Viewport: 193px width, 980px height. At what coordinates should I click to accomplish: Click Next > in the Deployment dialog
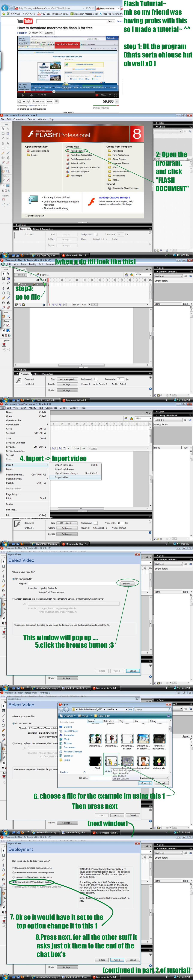117,959
